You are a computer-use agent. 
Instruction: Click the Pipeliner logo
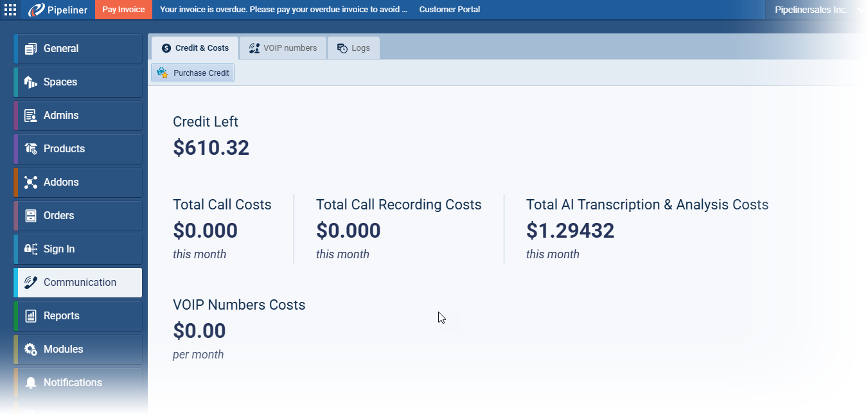tap(58, 10)
